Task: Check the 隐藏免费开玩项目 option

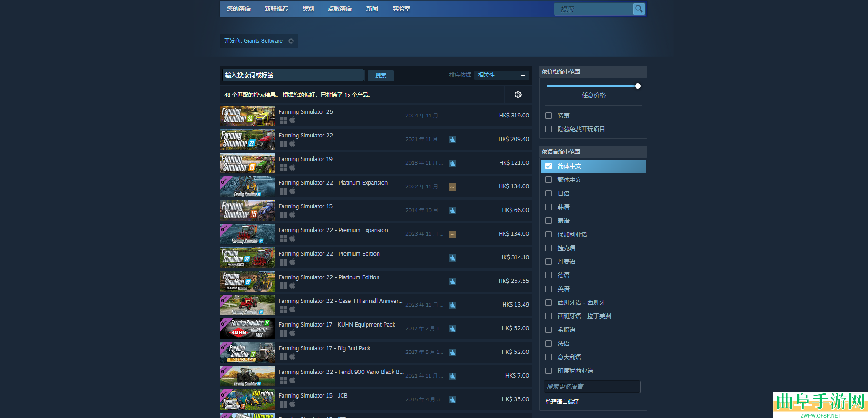Action: pos(549,129)
